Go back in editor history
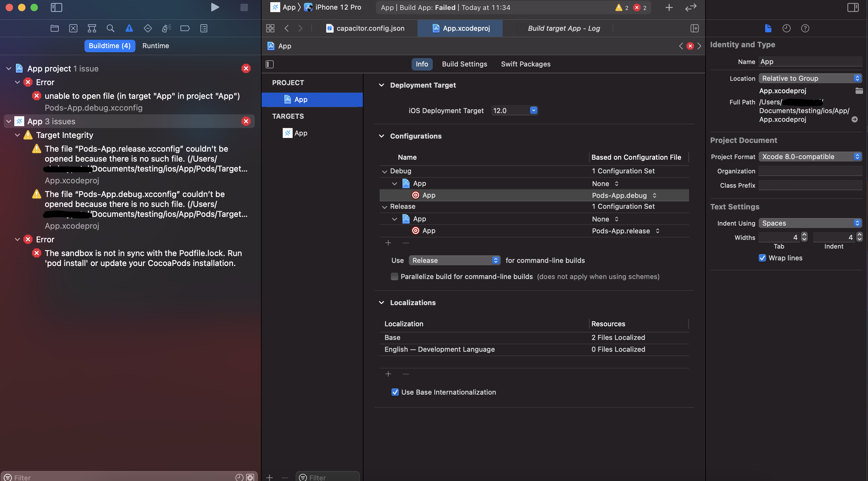The height and width of the screenshot is (481, 868). point(287,28)
